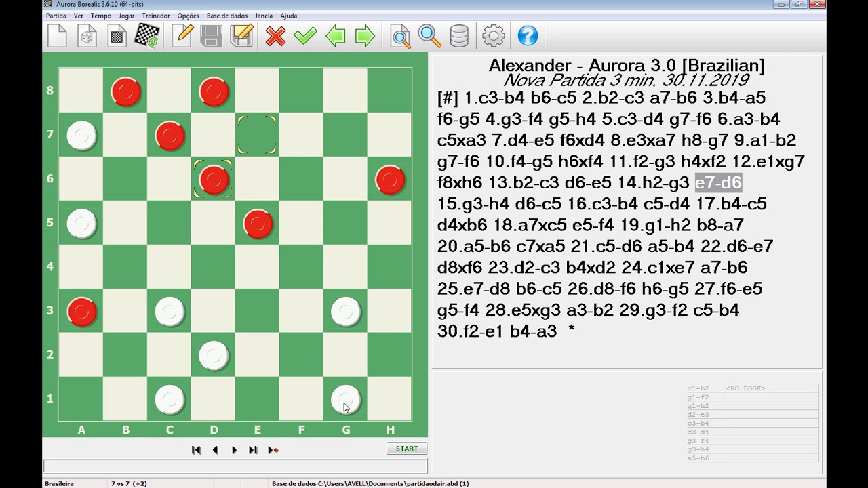Open the blue question mark help icon
The height and width of the screenshot is (488, 868).
coord(528,36)
